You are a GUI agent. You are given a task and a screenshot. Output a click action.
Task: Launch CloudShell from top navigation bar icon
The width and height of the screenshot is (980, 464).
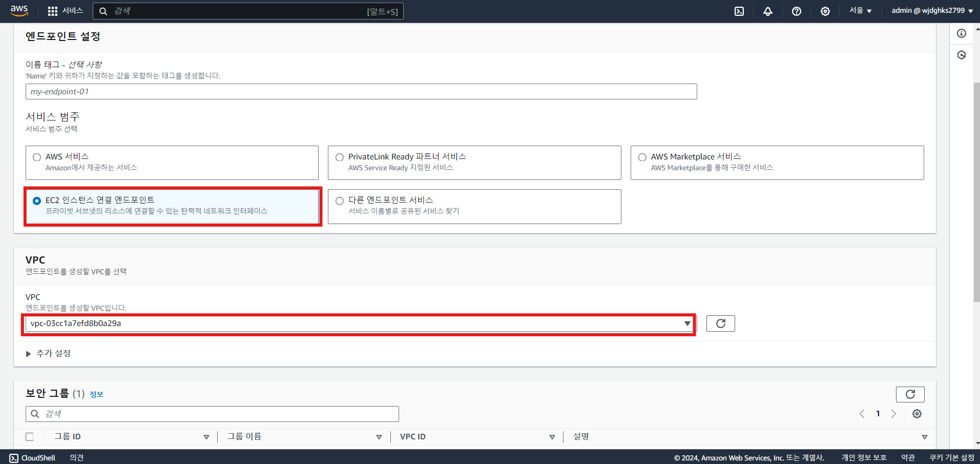tap(739, 11)
